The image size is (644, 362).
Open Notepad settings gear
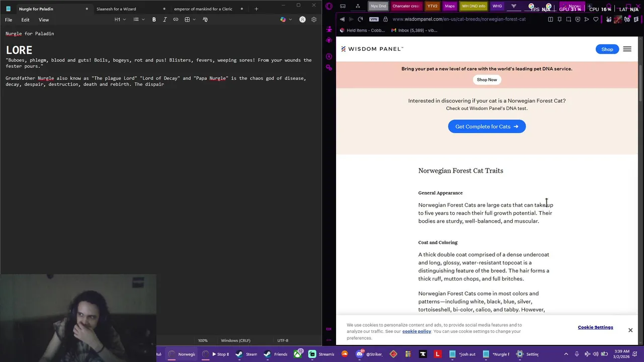pyautogui.click(x=314, y=20)
